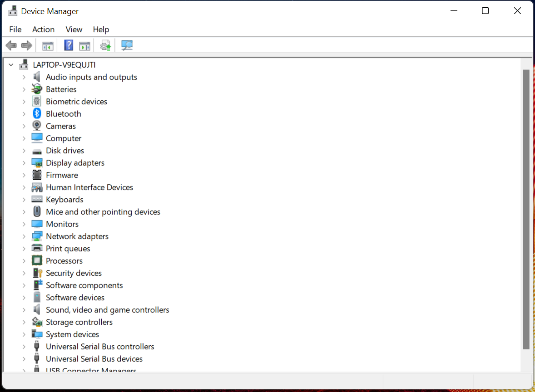Select the Biometric devices entry

(x=76, y=101)
